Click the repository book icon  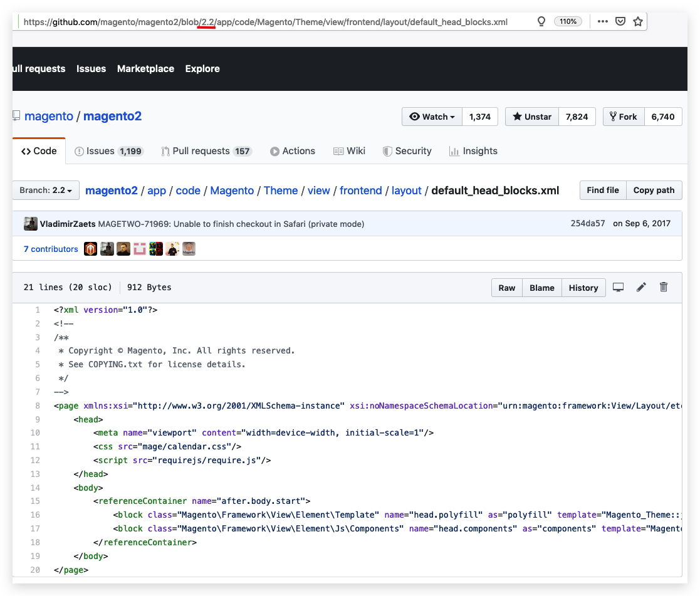[16, 116]
